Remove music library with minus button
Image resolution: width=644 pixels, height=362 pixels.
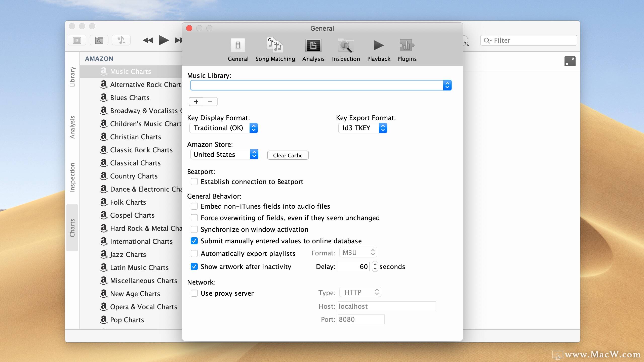[210, 102]
